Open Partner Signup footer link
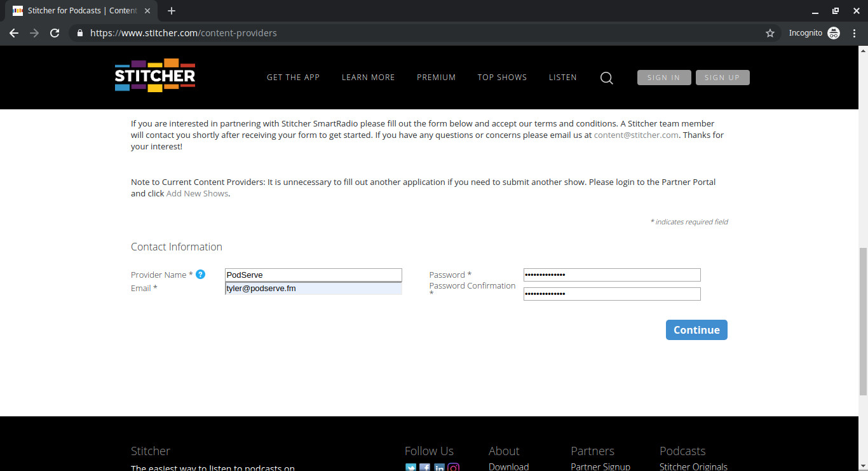This screenshot has width=868, height=471. pyautogui.click(x=600, y=467)
